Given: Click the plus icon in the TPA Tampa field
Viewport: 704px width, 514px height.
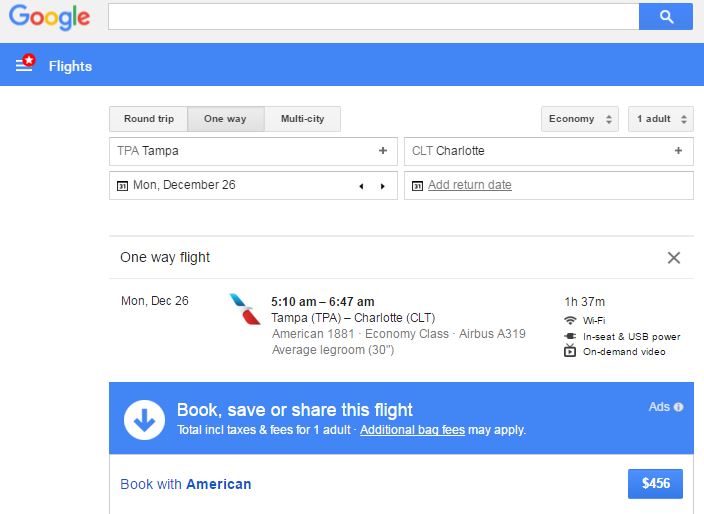Looking at the screenshot, I should (x=383, y=151).
